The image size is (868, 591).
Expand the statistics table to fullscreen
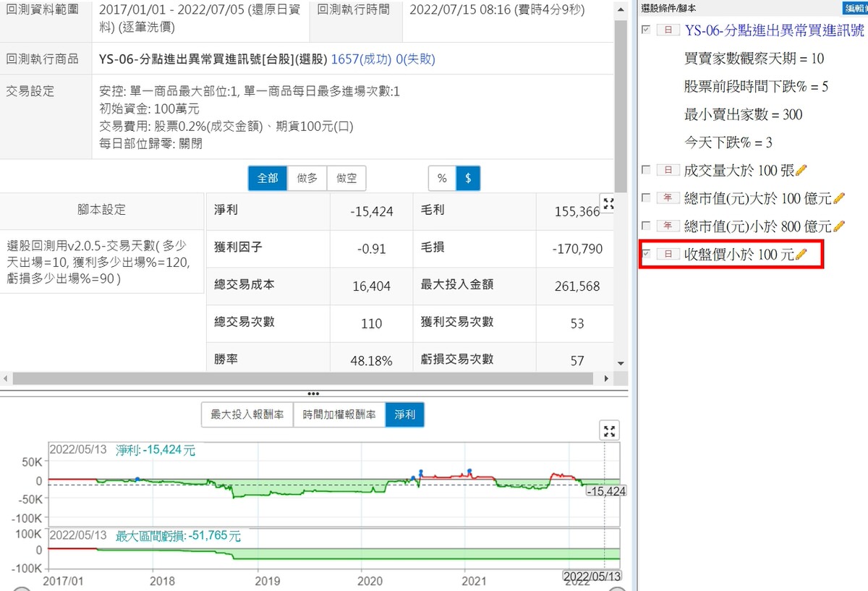click(x=608, y=204)
